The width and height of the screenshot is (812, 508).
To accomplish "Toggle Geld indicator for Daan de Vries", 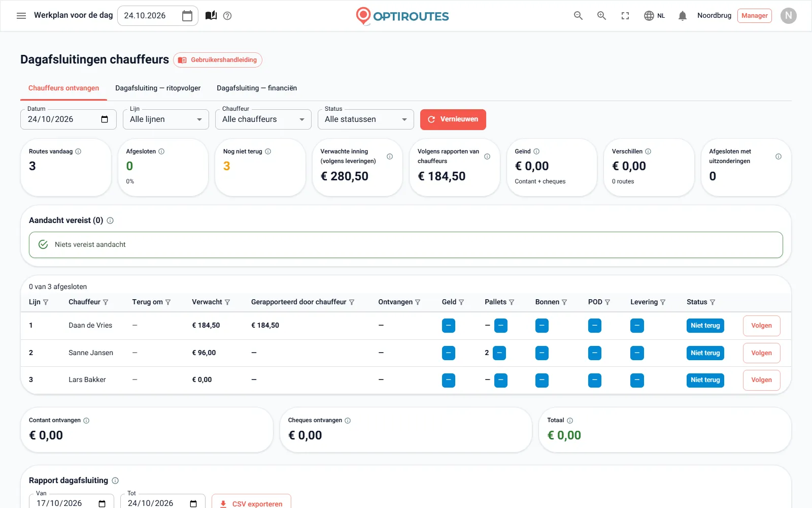I will (x=449, y=326).
